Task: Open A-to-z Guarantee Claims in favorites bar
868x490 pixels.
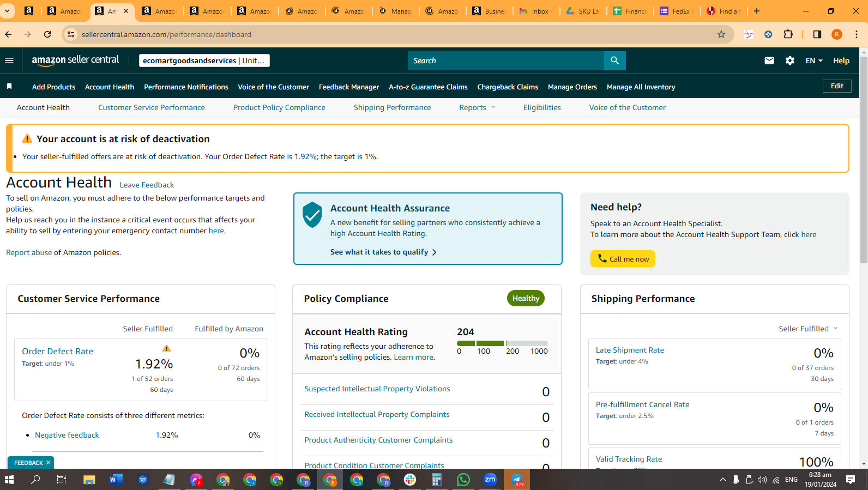Action: click(x=428, y=87)
